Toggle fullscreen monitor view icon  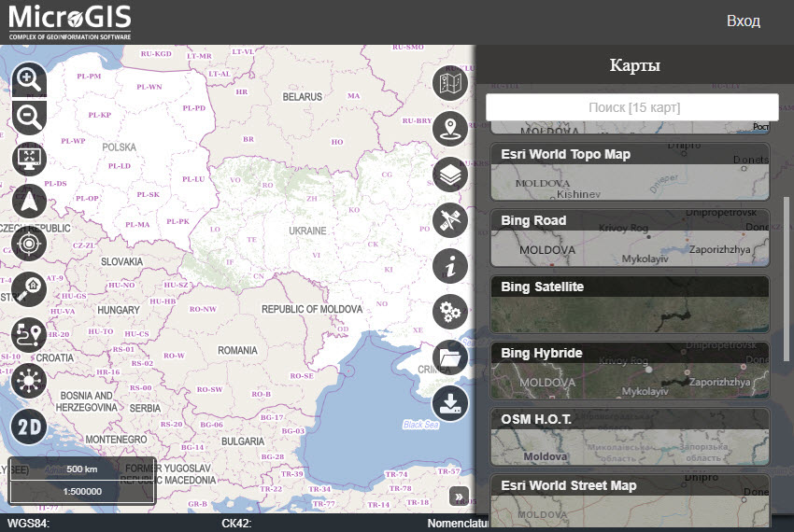pyautogui.click(x=29, y=159)
